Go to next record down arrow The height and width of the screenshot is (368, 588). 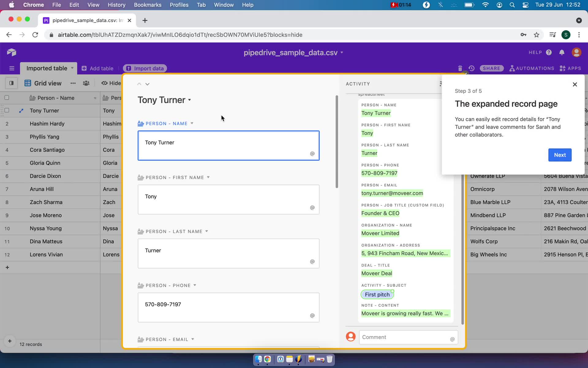[147, 84]
